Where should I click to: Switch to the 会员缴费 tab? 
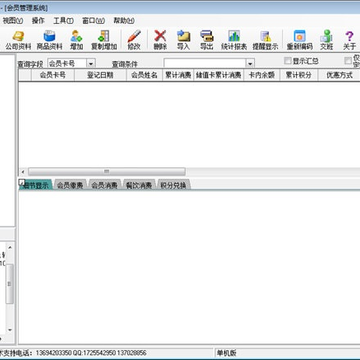click(70, 185)
